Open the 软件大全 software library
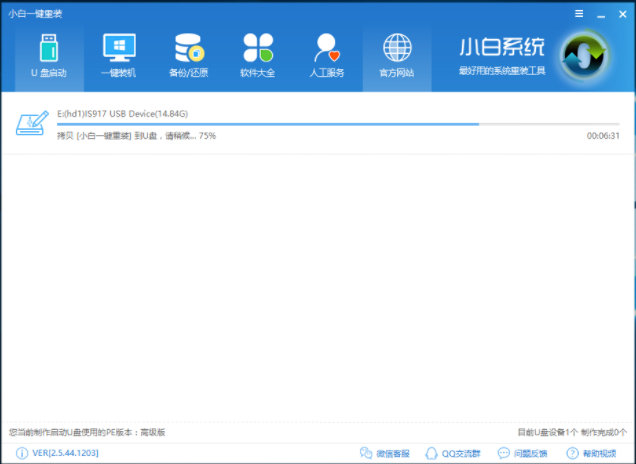 click(x=257, y=55)
